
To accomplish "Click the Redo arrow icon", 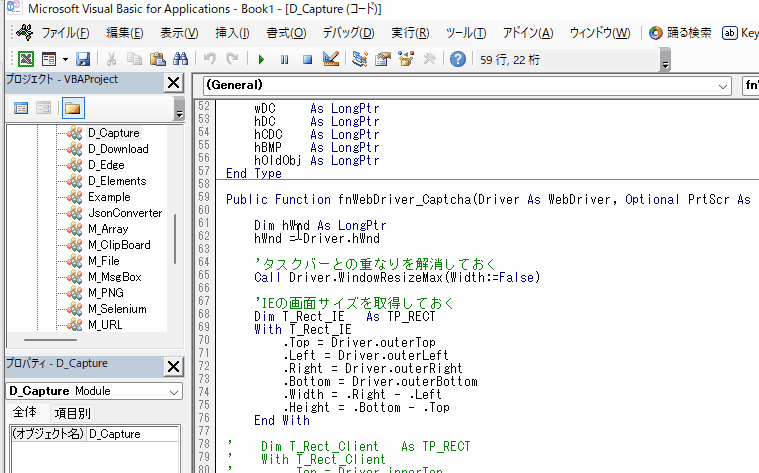I will [x=232, y=60].
